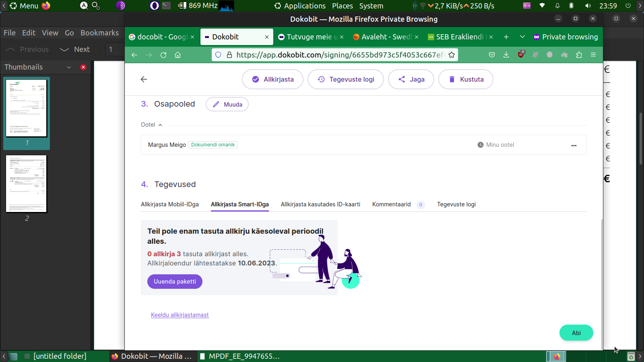Click Next page in document viewer
Viewport: 644px width, 362px height.
(x=75, y=49)
